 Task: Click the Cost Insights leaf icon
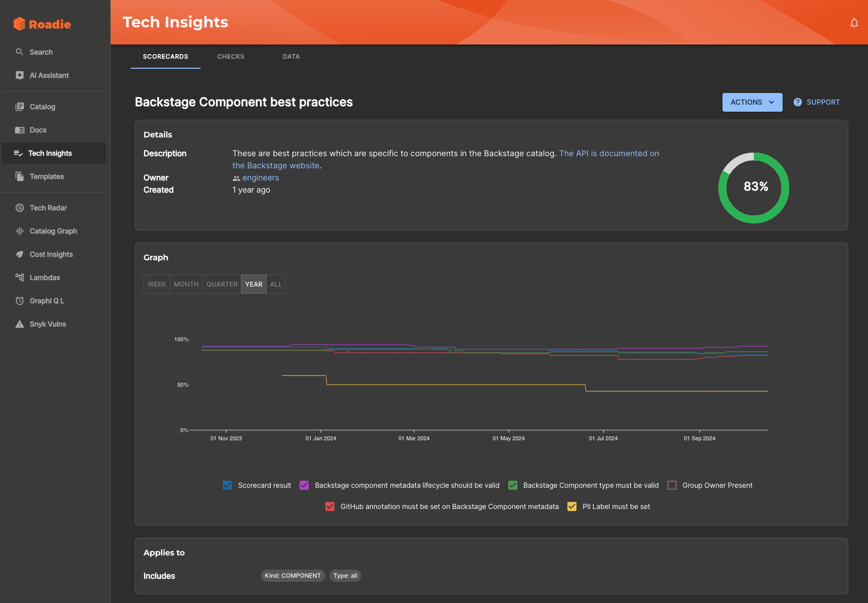coord(20,254)
